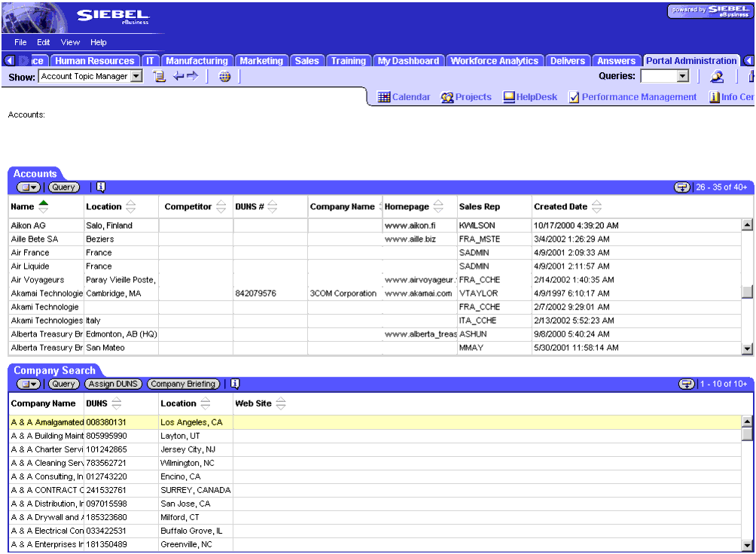
Task: Click Assign DUNS button
Action: (113, 384)
